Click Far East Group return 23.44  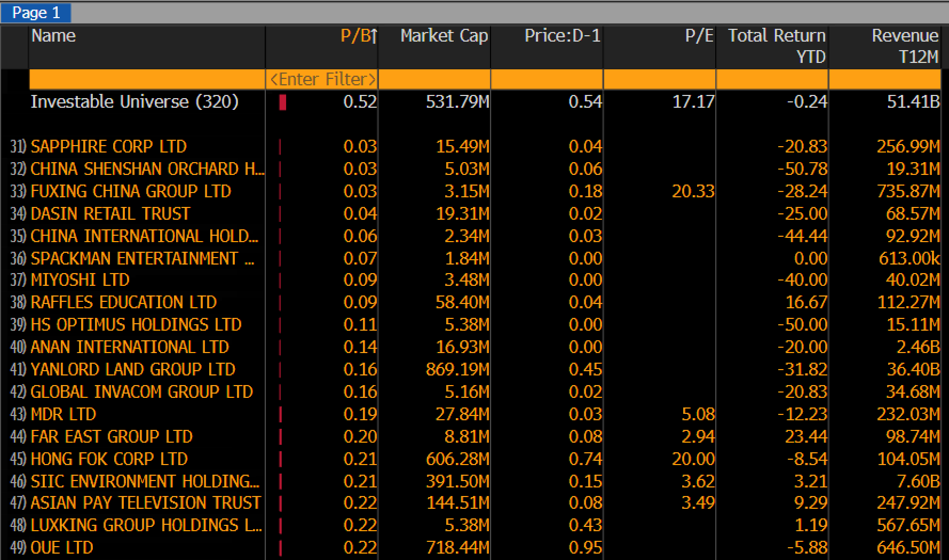tap(806, 436)
